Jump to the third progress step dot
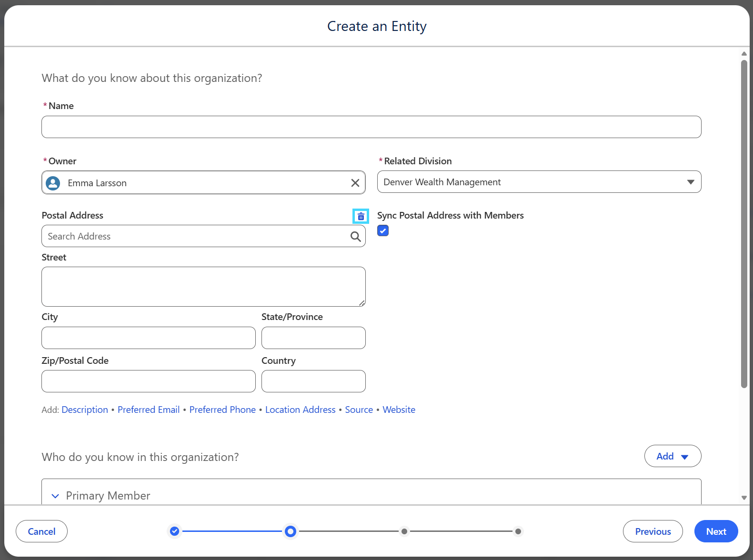The width and height of the screenshot is (753, 560). pyautogui.click(x=404, y=531)
